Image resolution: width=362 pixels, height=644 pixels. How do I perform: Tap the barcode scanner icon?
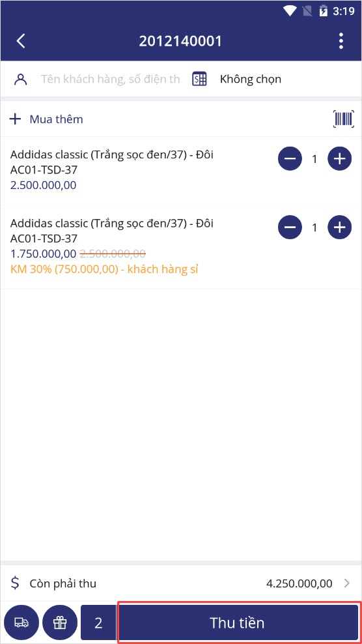[x=343, y=119]
